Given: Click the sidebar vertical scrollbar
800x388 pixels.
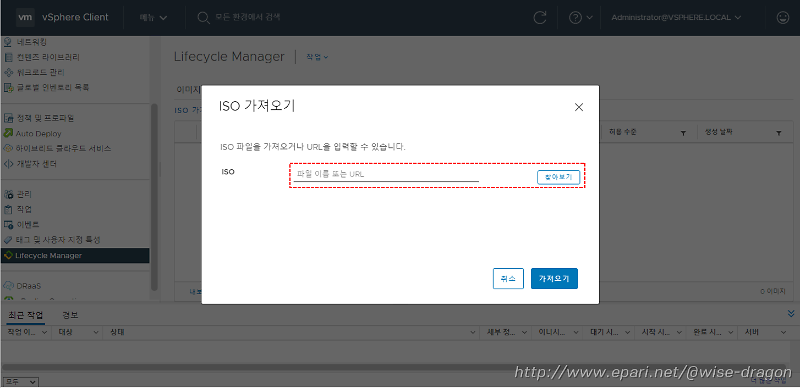Looking at the screenshot, I should [x=154, y=197].
